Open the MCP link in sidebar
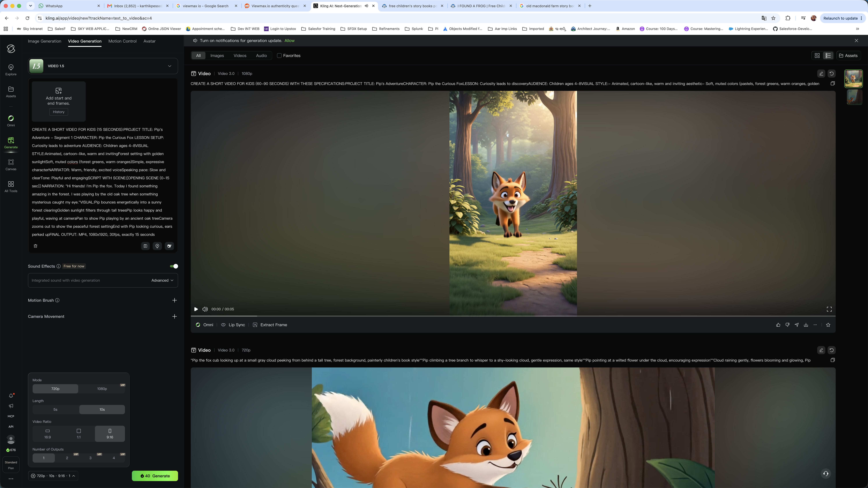 [11, 416]
